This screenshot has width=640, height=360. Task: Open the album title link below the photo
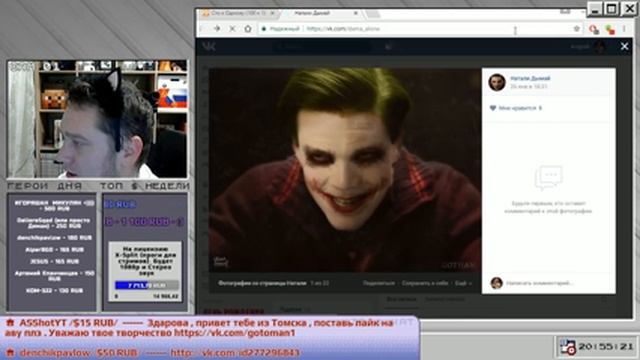(262, 283)
